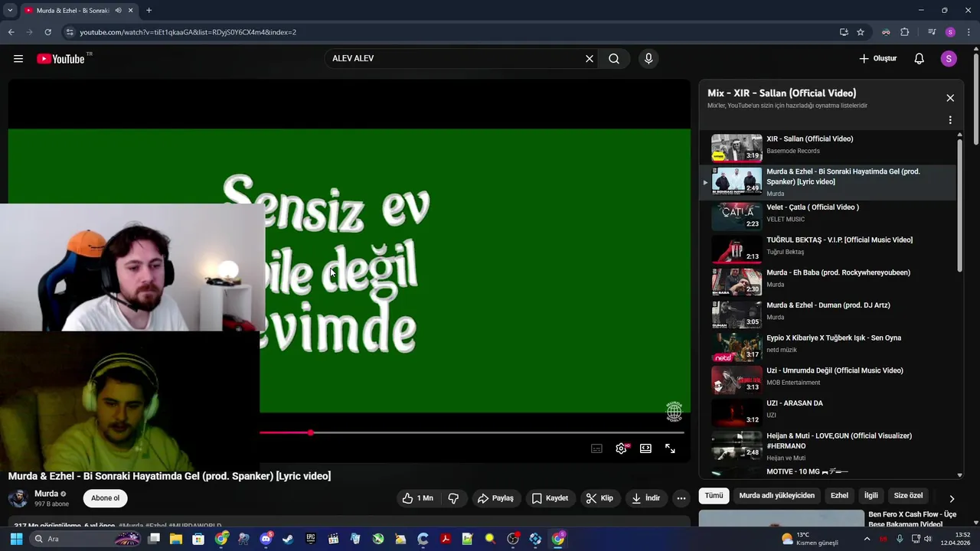Like the video with thumbs up
The width and height of the screenshot is (980, 551).
pos(418,498)
